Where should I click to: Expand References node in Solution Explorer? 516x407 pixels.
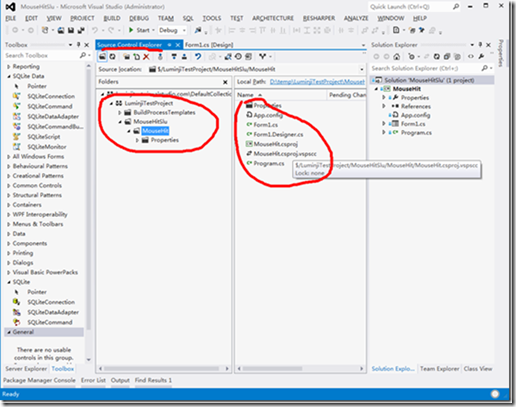click(384, 106)
